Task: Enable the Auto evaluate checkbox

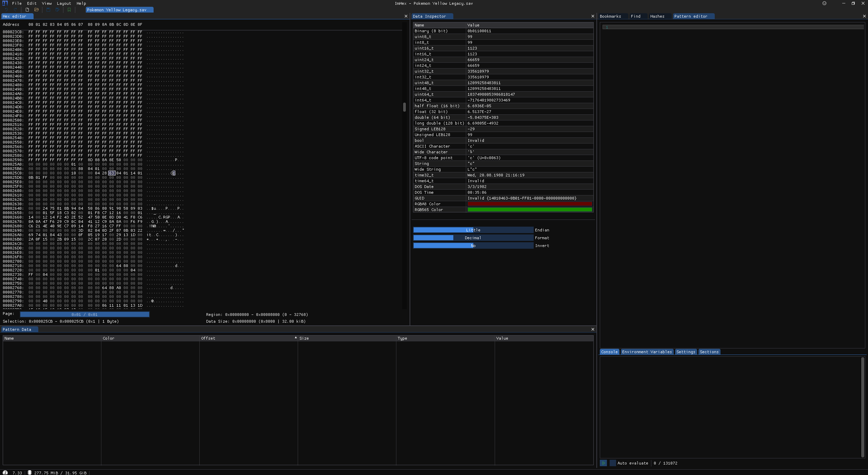Action: tap(612, 463)
